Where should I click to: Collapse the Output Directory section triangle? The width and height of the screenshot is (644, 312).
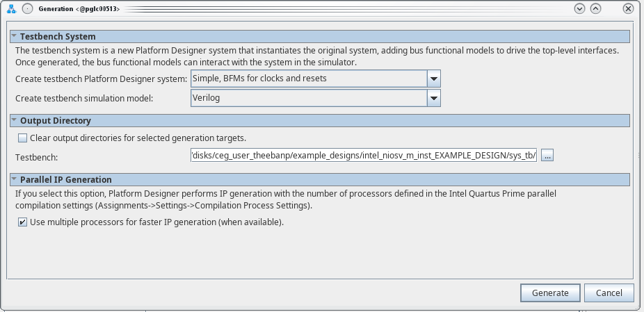pyautogui.click(x=14, y=121)
